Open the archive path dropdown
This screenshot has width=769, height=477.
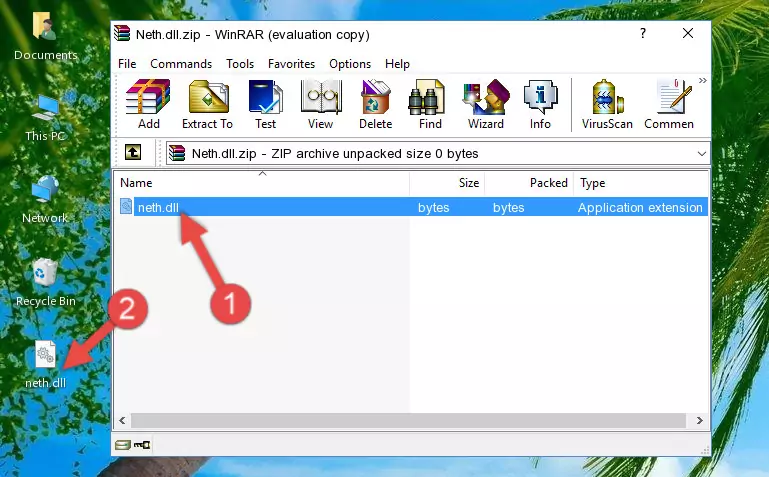point(702,154)
